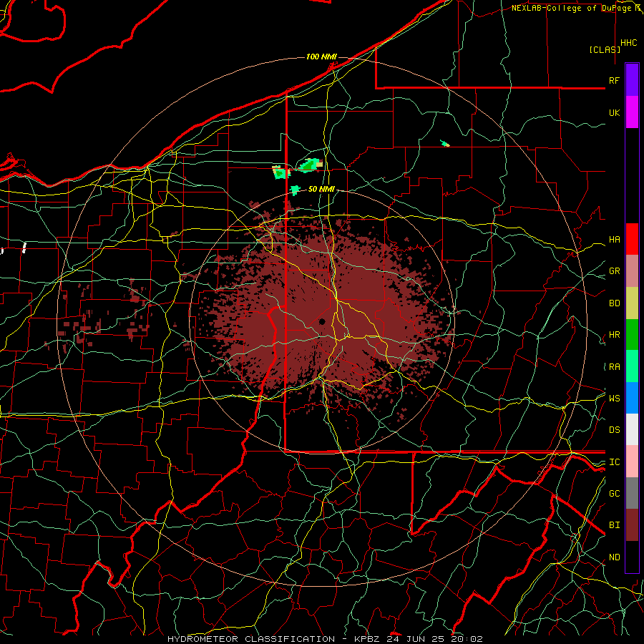Click the HYDROMETEOR CLASSIFICATION title text
Viewport: 644px width, 644px height.
[251, 639]
